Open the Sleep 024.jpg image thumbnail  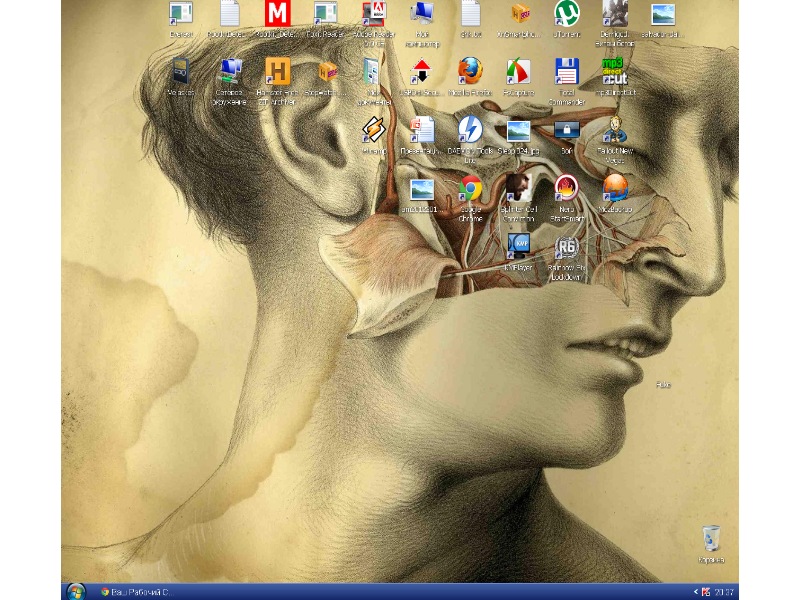(518, 130)
